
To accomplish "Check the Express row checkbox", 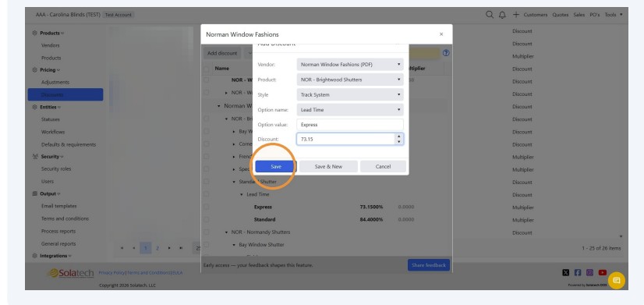I will point(206,207).
